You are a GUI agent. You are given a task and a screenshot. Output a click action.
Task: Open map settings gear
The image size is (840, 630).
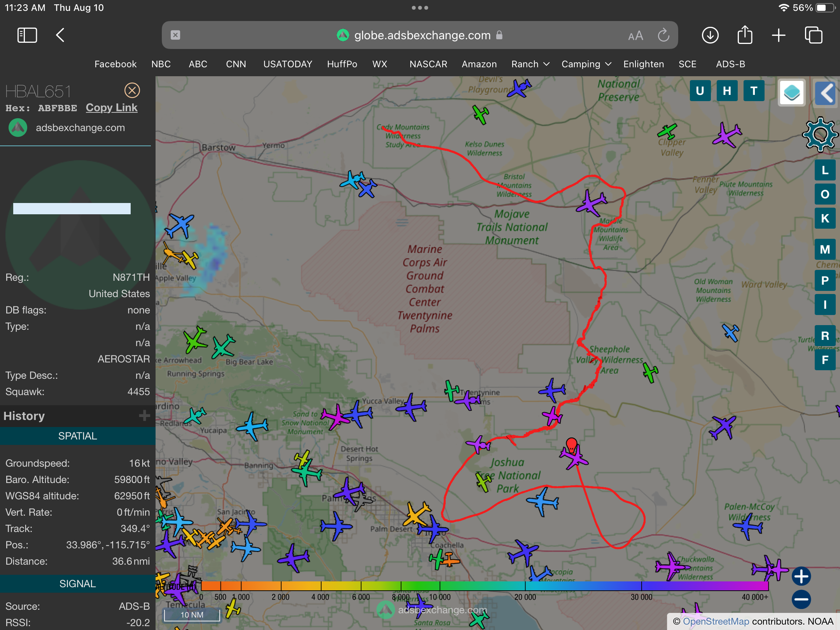tap(820, 135)
